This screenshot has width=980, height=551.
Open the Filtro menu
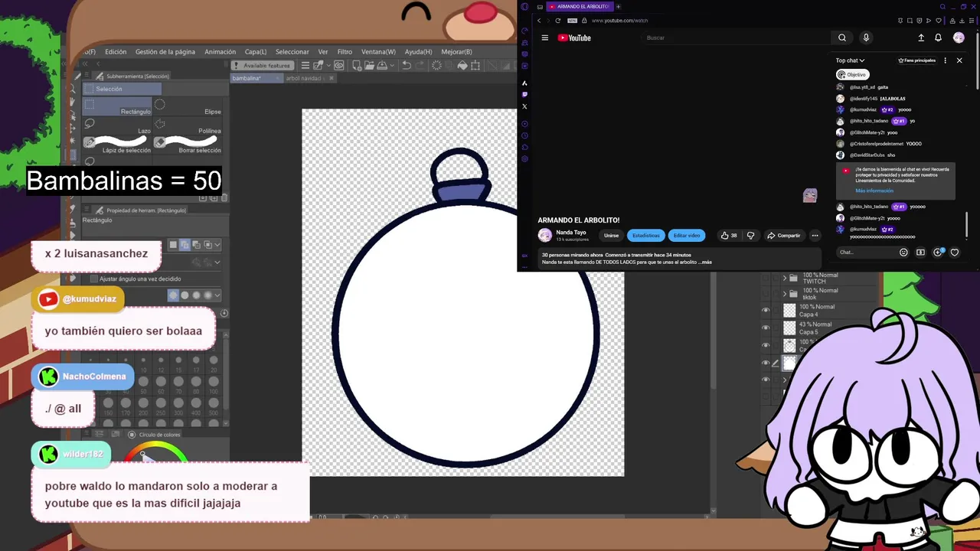(x=345, y=52)
